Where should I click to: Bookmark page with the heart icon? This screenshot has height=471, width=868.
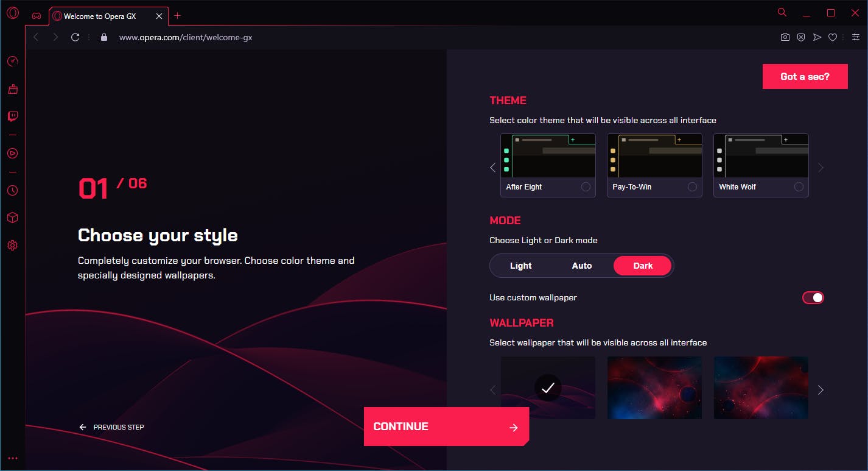[833, 37]
